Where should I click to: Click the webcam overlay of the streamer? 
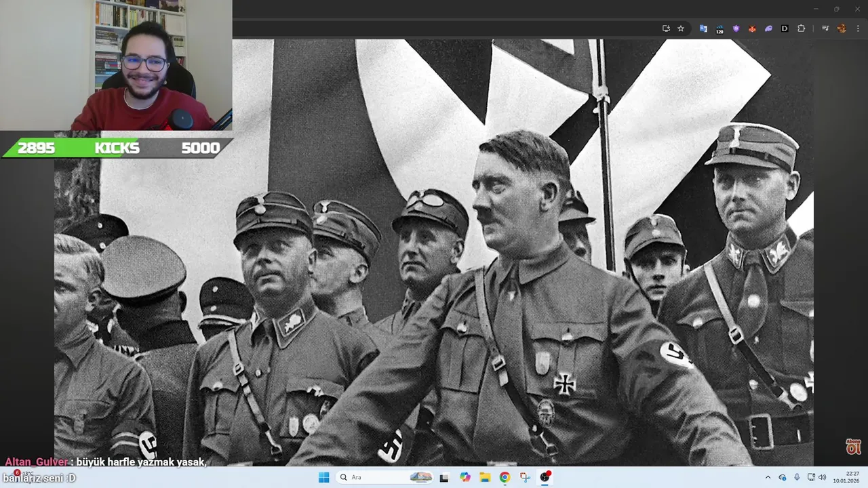click(116, 65)
